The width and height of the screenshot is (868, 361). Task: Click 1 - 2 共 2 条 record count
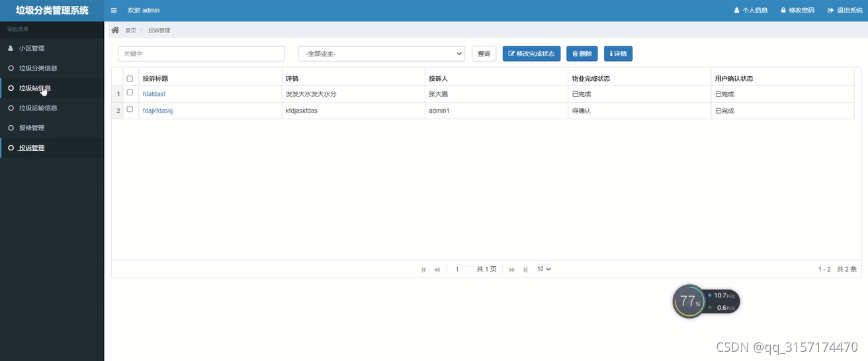[838, 270]
